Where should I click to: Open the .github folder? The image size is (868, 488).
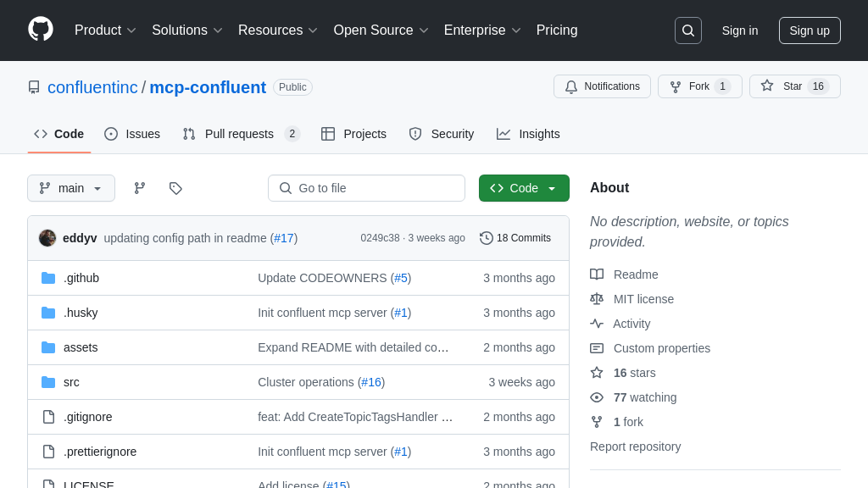[81, 278]
